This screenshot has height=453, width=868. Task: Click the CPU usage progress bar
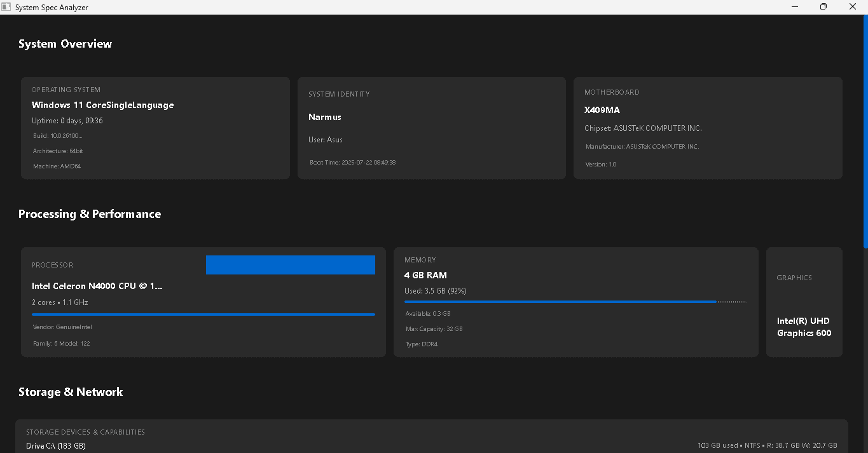pyautogui.click(x=203, y=314)
